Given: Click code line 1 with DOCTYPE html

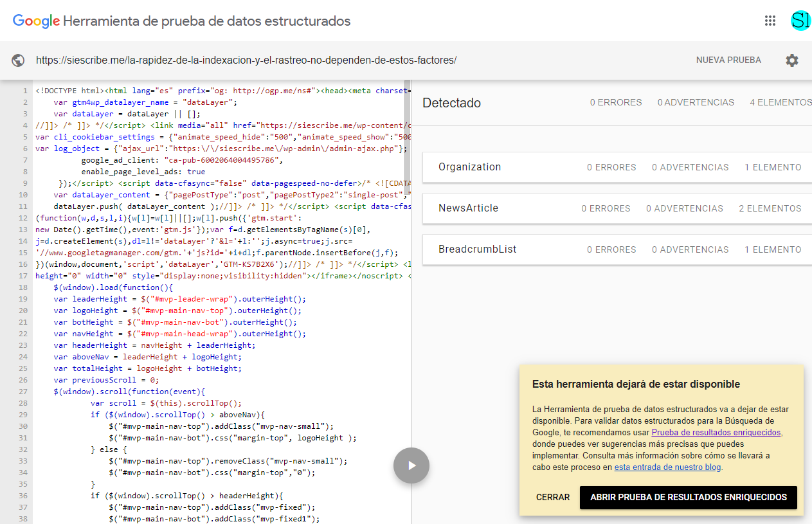Looking at the screenshot, I should point(222,91).
